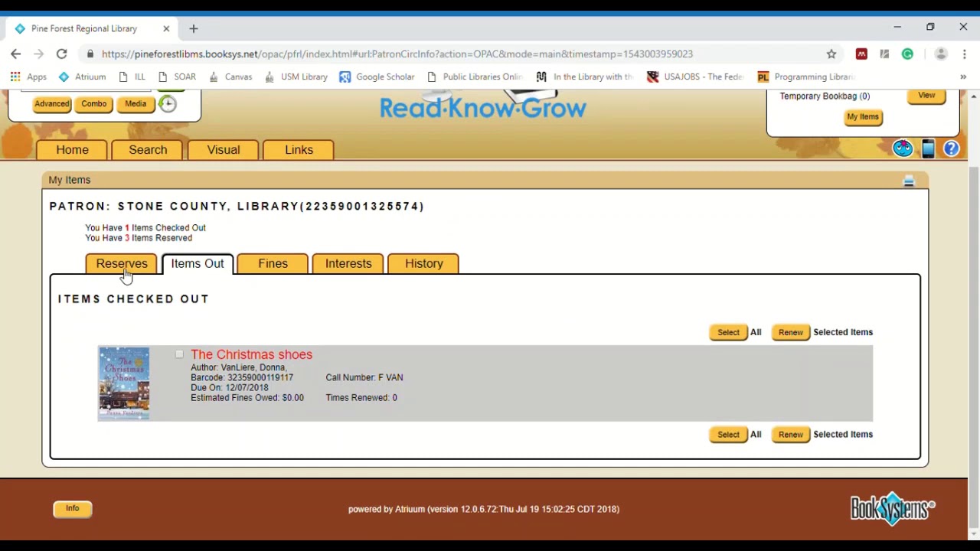The height and width of the screenshot is (551, 980).
Task: Open the kids catalog owl icon
Action: click(903, 148)
